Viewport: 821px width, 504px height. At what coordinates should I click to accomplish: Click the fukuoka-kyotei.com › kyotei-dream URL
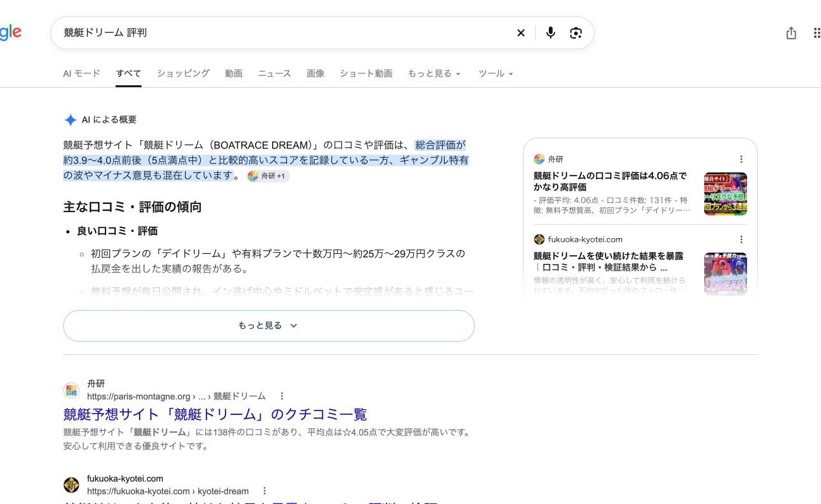point(168,491)
